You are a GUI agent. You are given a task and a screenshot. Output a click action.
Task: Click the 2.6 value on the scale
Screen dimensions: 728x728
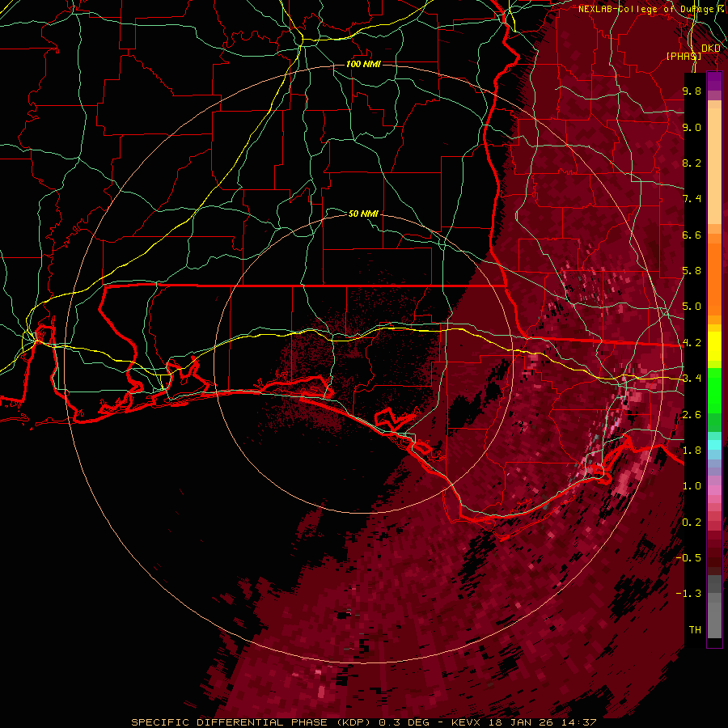(692, 415)
